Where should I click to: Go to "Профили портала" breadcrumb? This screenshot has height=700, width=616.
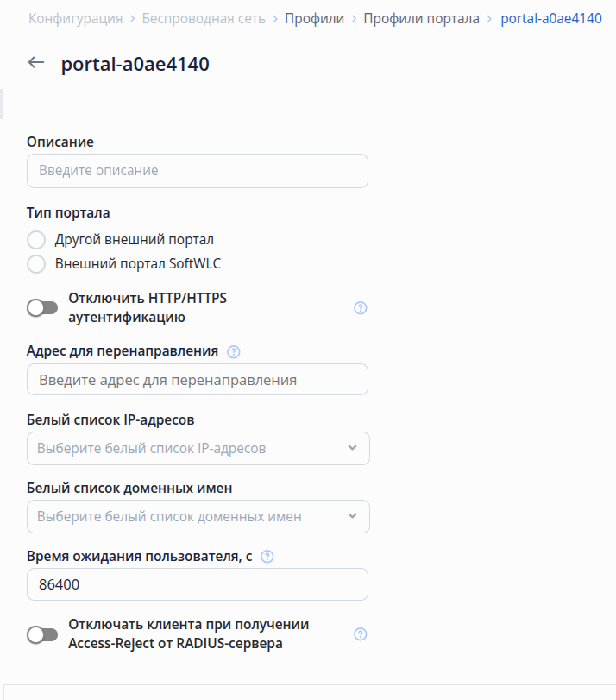tap(421, 18)
